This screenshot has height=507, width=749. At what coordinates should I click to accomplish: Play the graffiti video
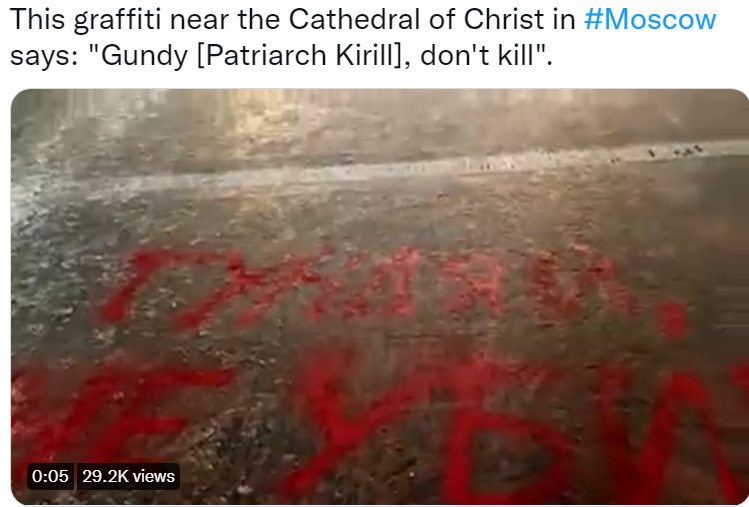(x=380, y=296)
